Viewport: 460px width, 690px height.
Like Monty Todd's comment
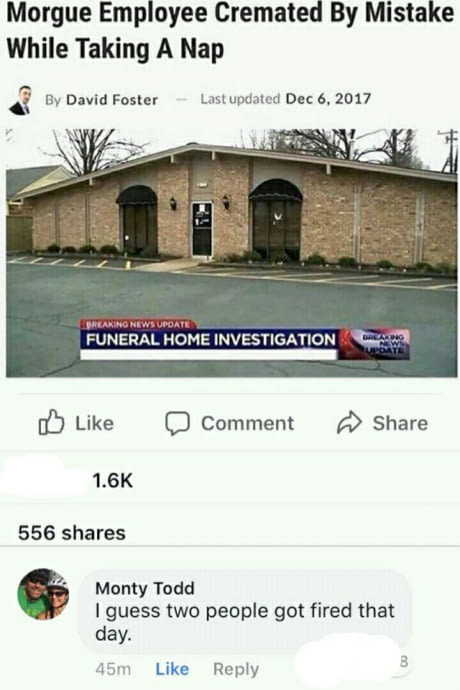172,669
